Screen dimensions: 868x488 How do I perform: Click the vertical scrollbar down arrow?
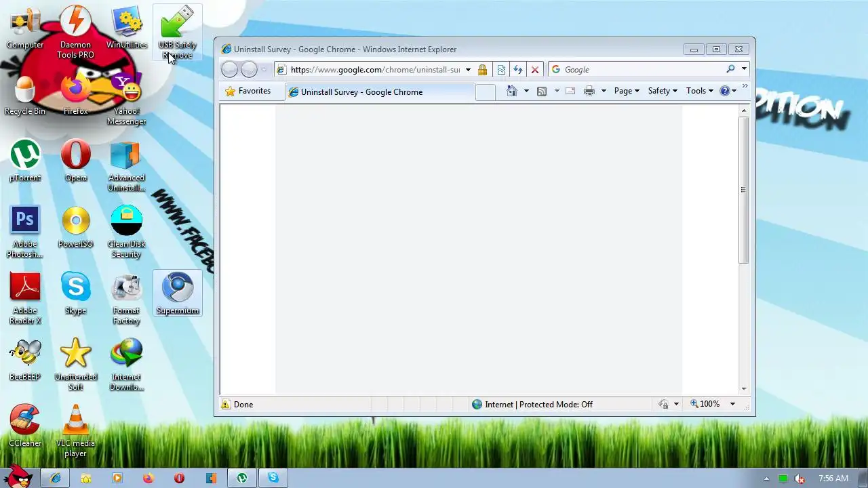pyautogui.click(x=744, y=389)
